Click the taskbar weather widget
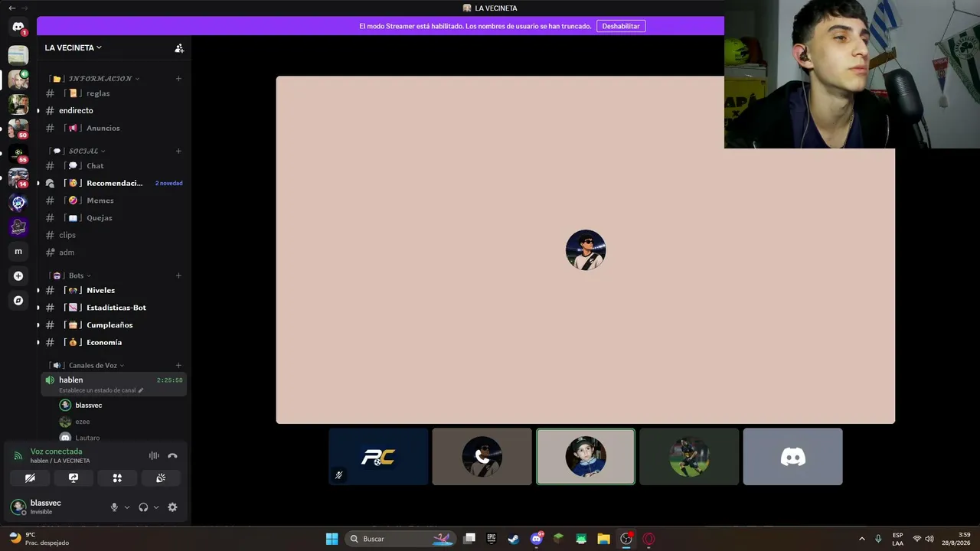Screen dimensions: 980x551 coord(38,539)
